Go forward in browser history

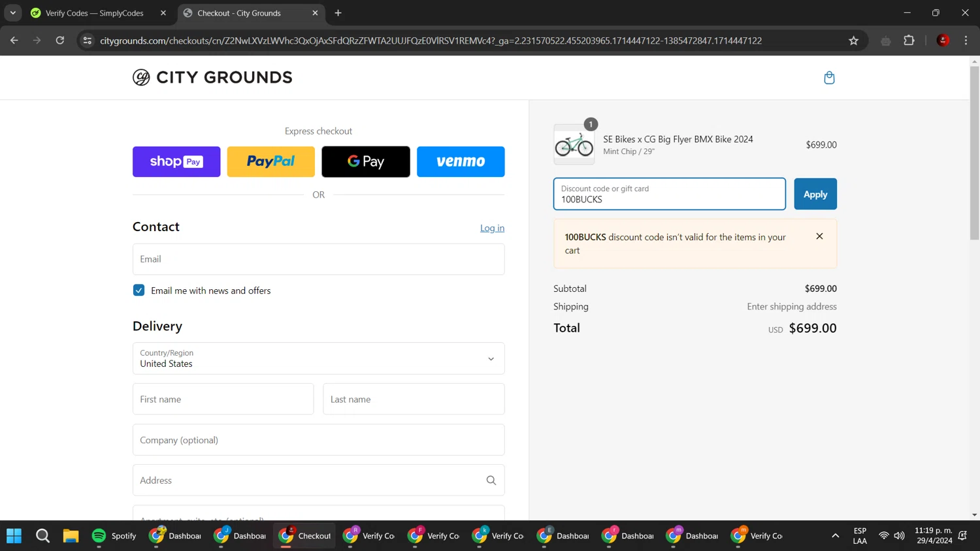[x=37, y=40]
